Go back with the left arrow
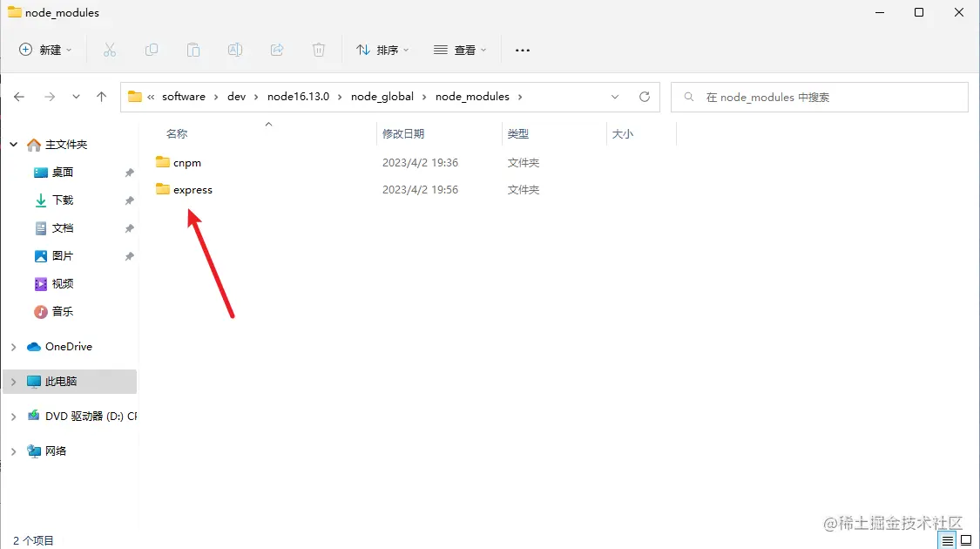980x549 pixels. 19,97
